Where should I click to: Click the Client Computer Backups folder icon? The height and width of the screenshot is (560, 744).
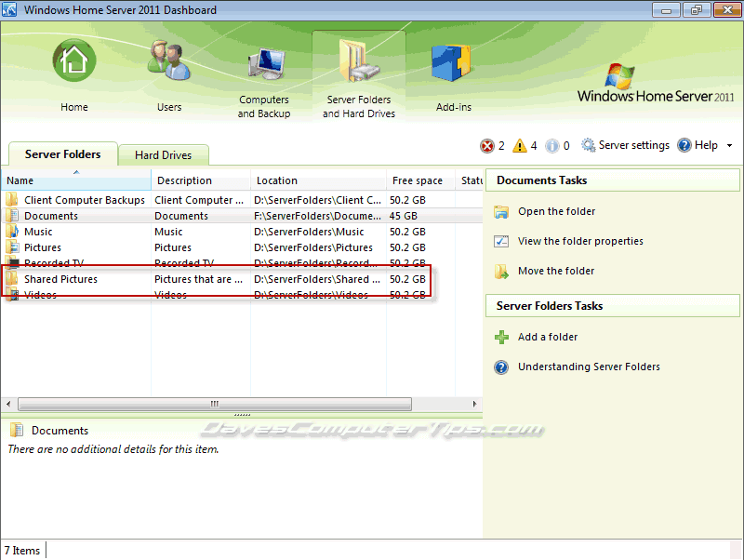(12, 200)
